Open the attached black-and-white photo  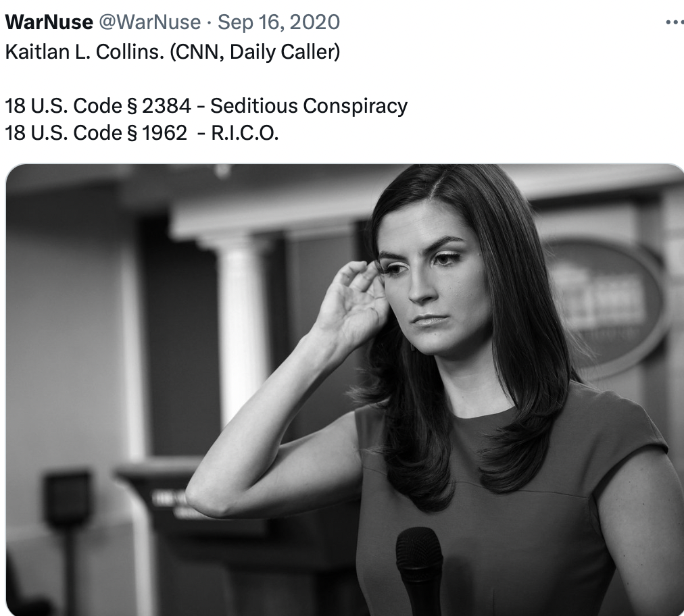click(x=345, y=390)
